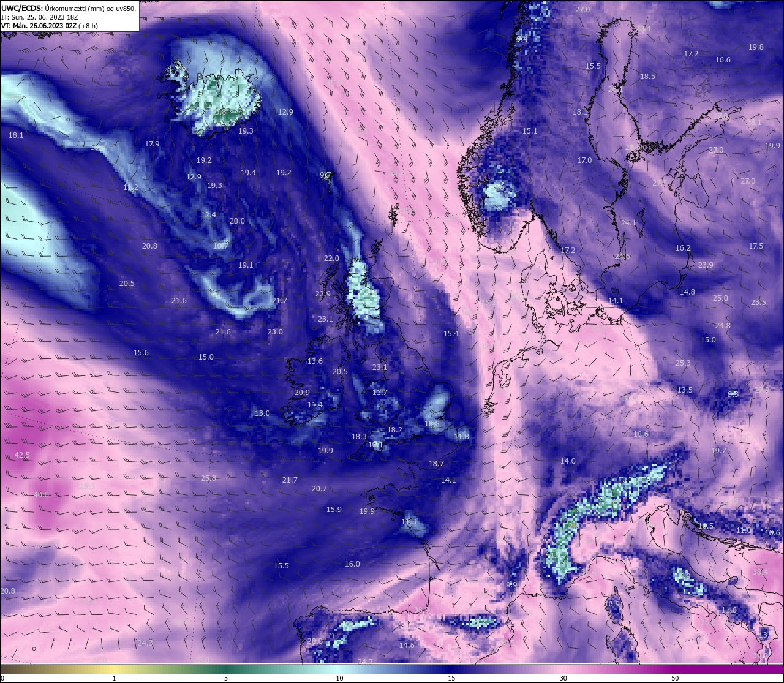
Task: Click the 14.6 value over Spain
Action: click(407, 646)
